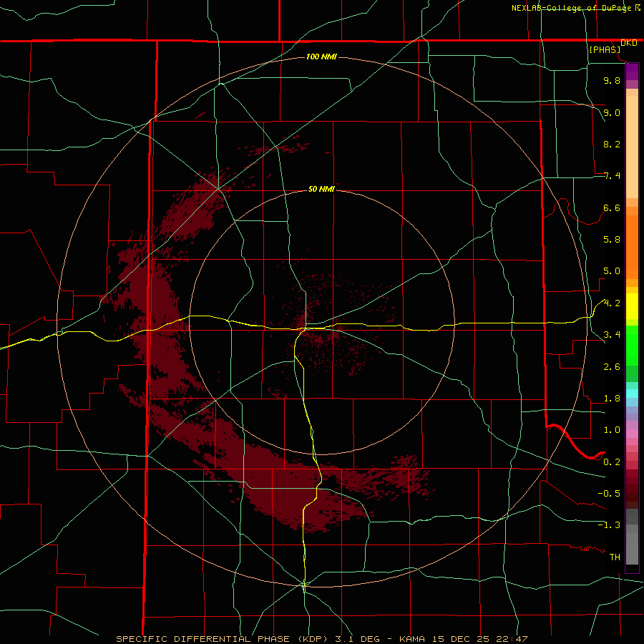This screenshot has width=644, height=644.
Task: Click the [PHAS] units label
Action: (605, 49)
